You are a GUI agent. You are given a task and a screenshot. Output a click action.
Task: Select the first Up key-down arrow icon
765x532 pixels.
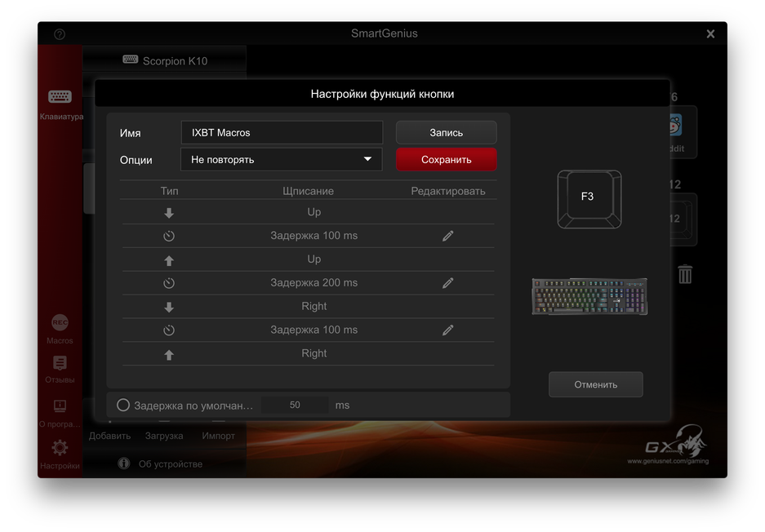point(169,213)
